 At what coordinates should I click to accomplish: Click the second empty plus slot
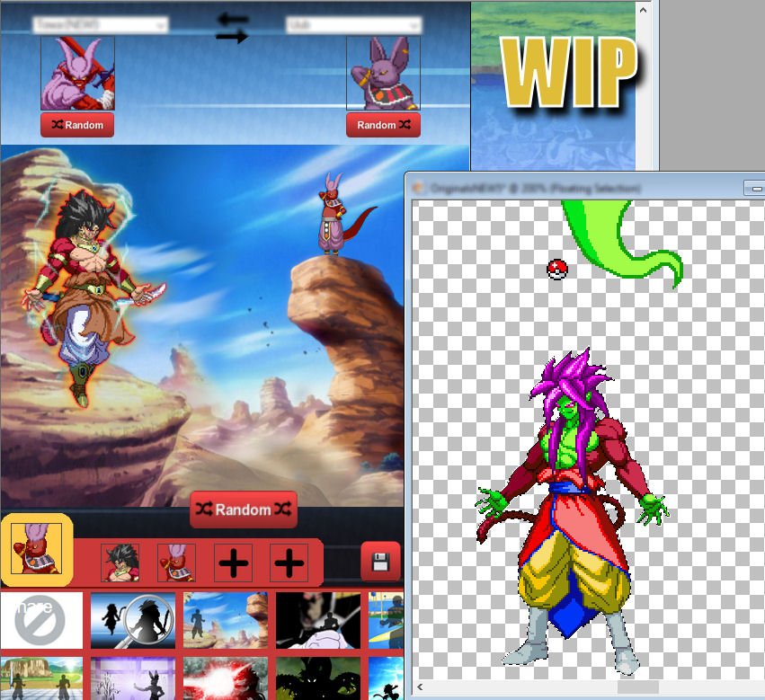(289, 563)
